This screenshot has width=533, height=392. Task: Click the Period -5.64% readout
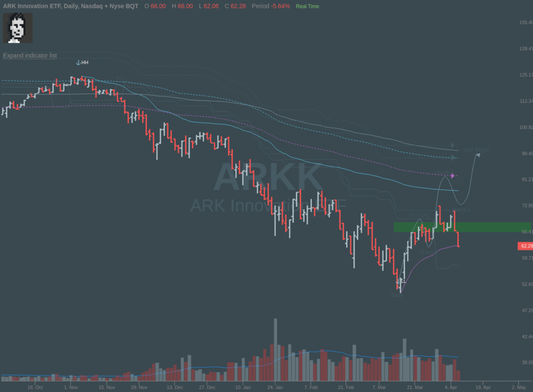[271, 6]
